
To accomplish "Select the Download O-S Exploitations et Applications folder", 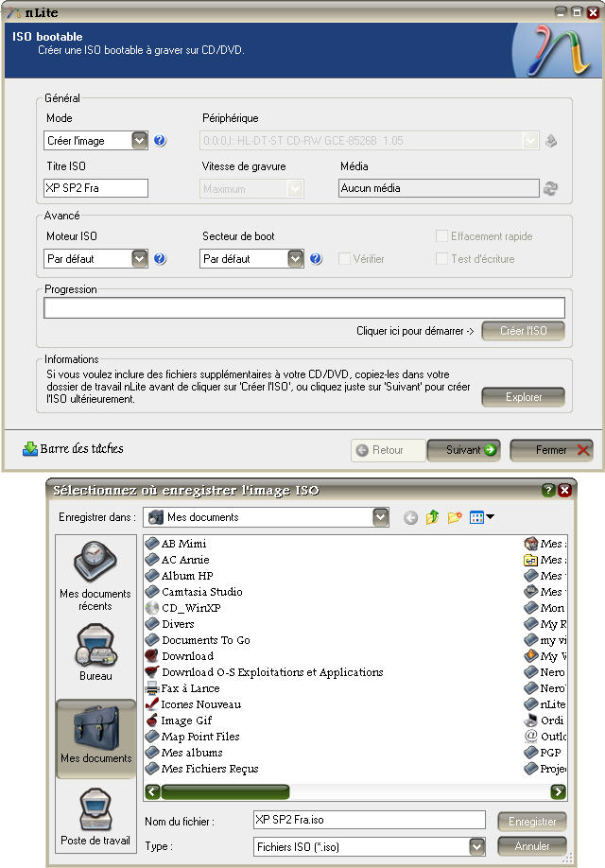I will coord(264,672).
